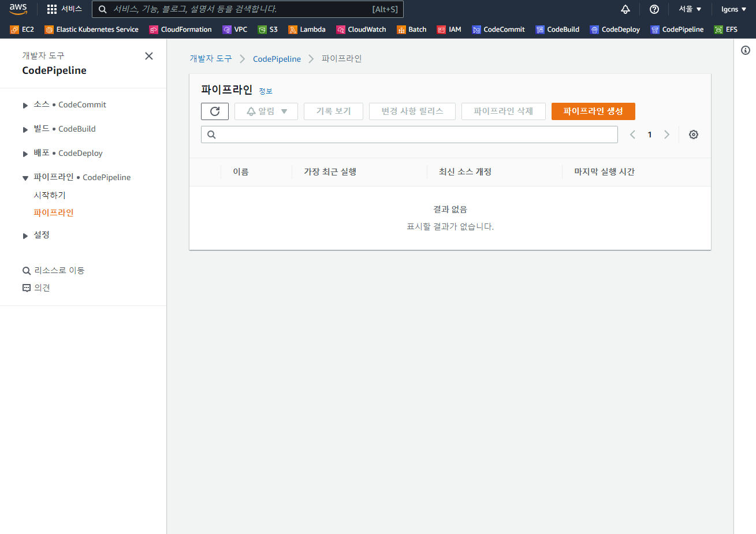Click 최신 소스 개정 column header
This screenshot has width=756, height=534.
465,171
